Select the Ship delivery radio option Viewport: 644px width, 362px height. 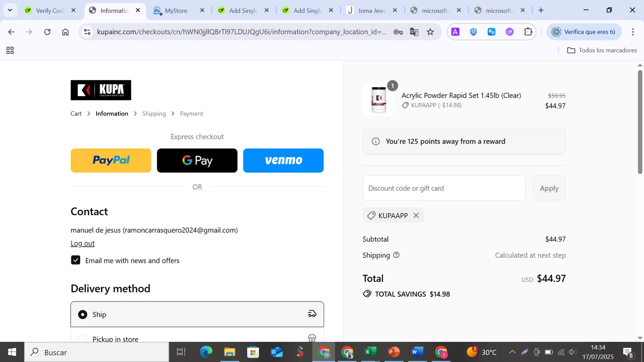82,314
